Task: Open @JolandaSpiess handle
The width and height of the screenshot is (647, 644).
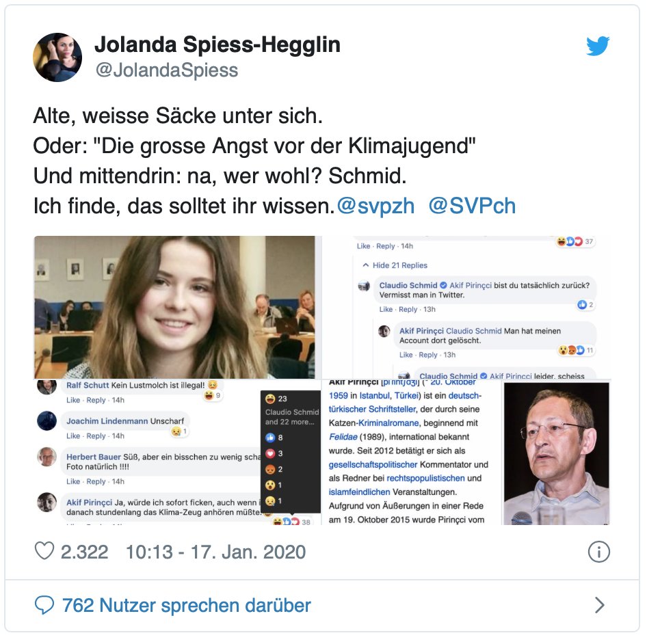Action: point(167,70)
